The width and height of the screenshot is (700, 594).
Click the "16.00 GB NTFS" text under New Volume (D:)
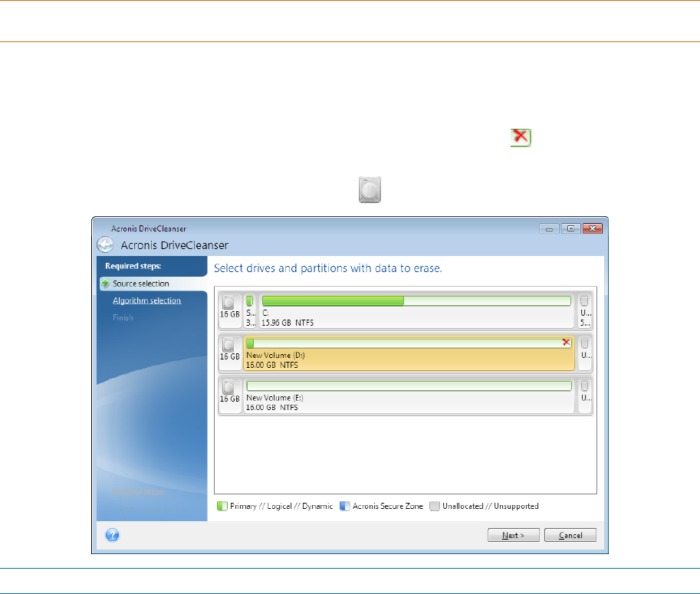272,365
